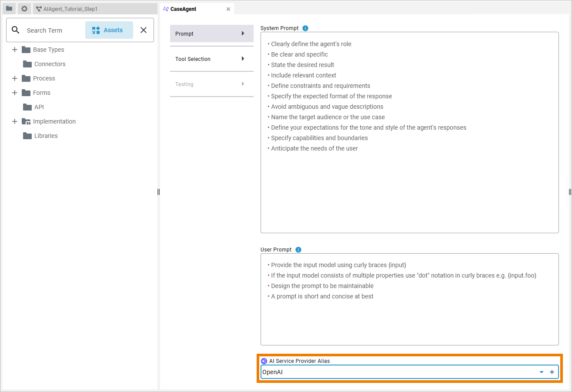Select the Connectors folder

pyautogui.click(x=50, y=64)
